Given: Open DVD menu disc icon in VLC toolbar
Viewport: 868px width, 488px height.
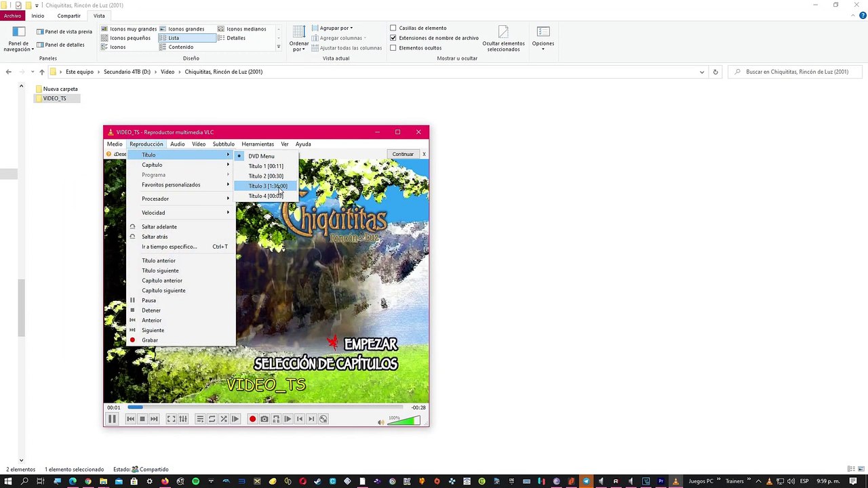Looking at the screenshot, I should pos(323,419).
